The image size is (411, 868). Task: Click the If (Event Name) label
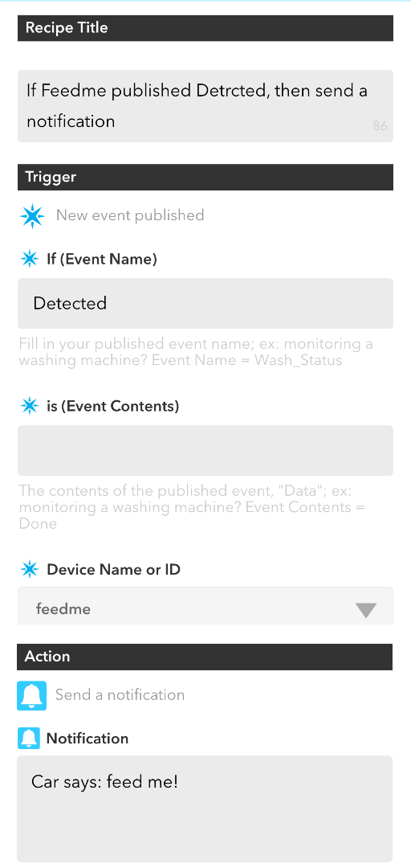point(102,259)
